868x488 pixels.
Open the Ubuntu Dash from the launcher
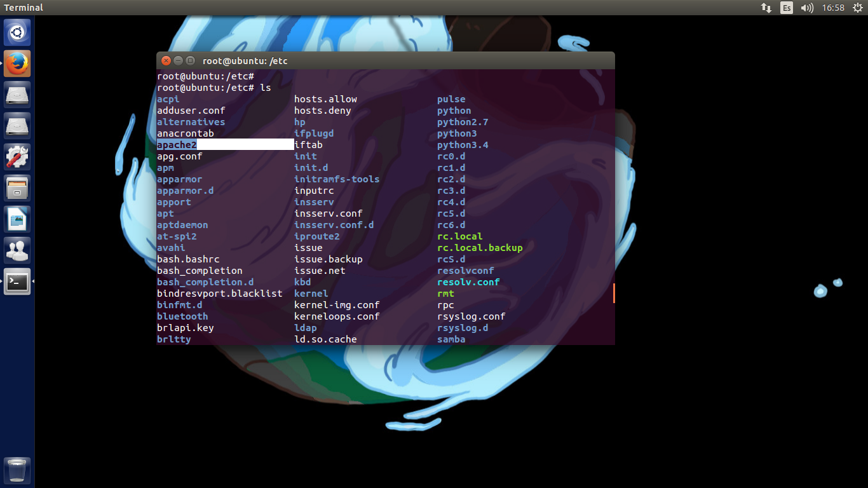tap(17, 32)
